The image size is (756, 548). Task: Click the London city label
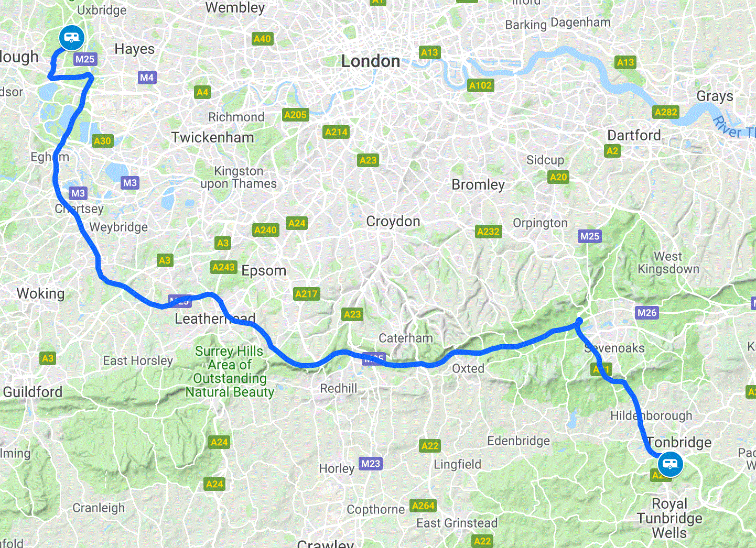point(371,61)
